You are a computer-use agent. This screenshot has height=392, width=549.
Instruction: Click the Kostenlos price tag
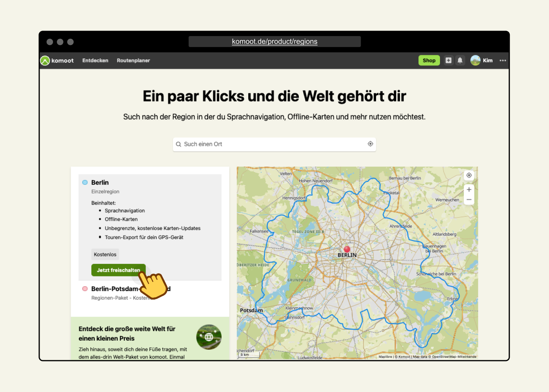click(105, 254)
